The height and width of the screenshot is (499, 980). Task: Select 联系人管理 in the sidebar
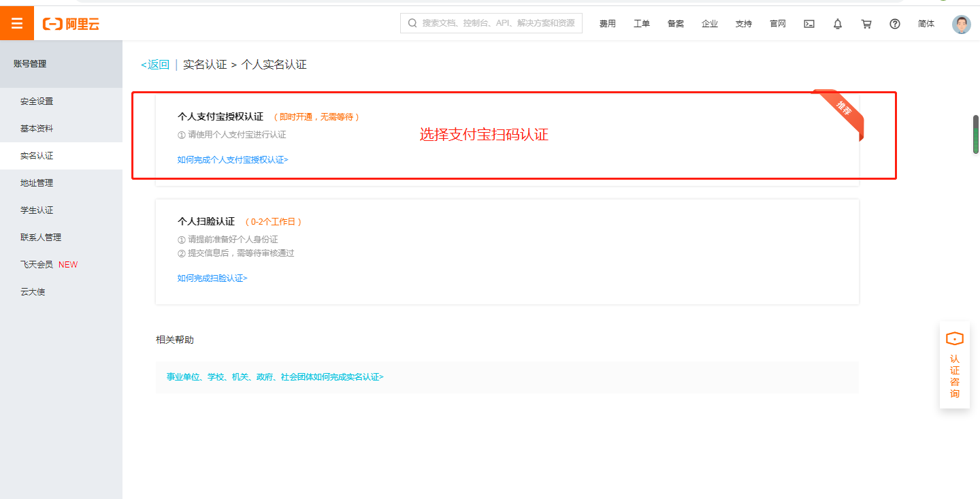[x=61, y=238]
